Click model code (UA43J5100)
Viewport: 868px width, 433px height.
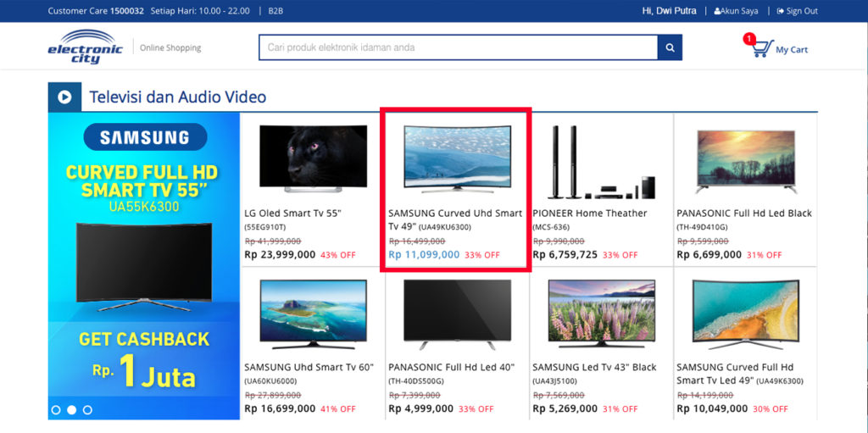556,381
